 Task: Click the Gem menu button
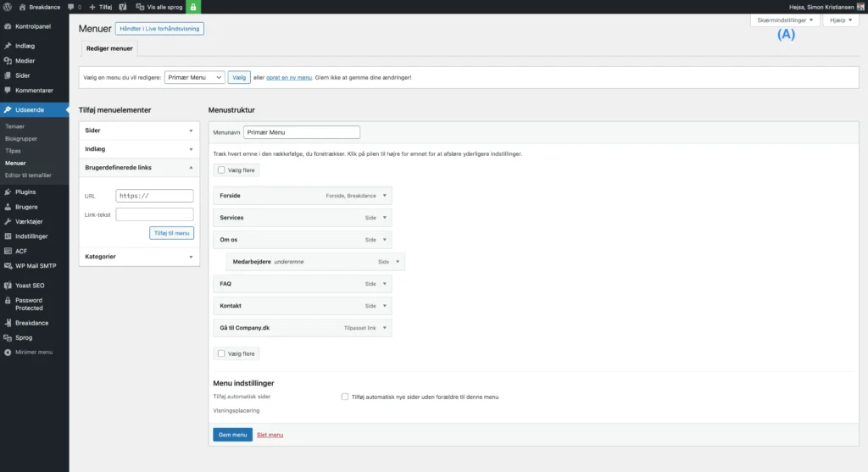point(232,435)
